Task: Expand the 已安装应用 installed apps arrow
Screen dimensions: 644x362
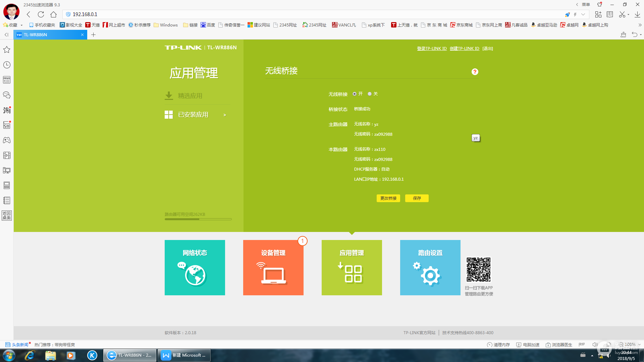Action: (225, 115)
